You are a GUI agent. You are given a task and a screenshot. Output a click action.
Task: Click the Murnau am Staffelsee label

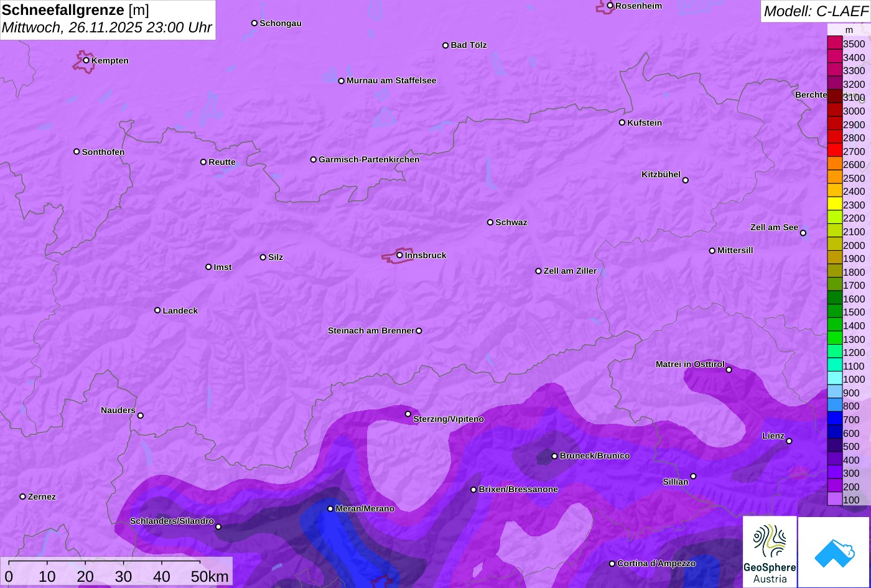[x=391, y=81]
